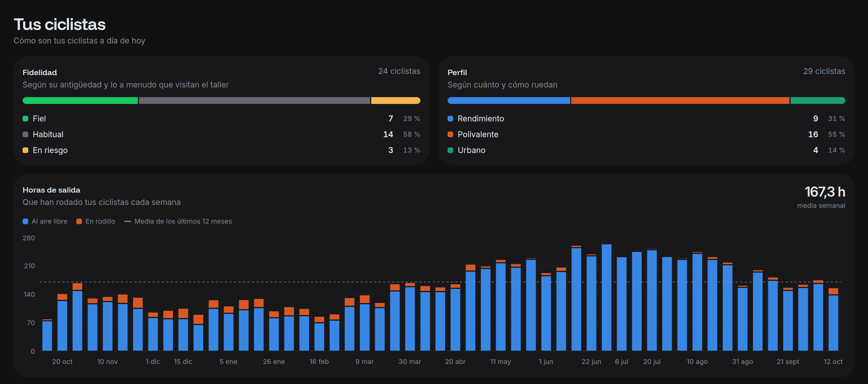The height and width of the screenshot is (384, 868).
Task: Click the green Fiel legend swatch
Action: tap(25, 119)
